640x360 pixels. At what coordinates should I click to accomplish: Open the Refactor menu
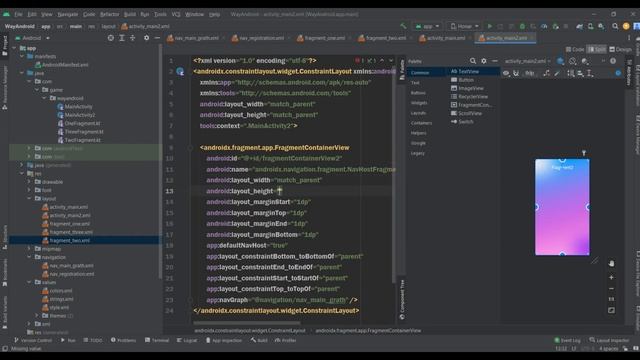click(109, 14)
